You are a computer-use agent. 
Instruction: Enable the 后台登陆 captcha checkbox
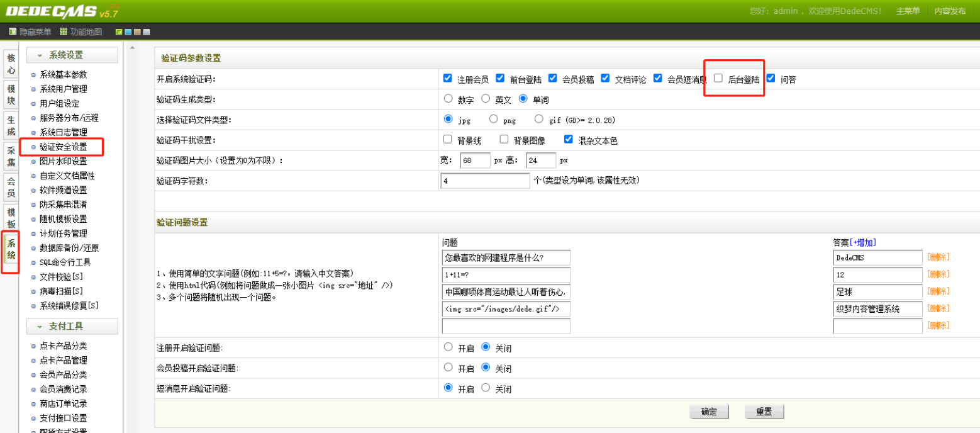click(x=718, y=79)
